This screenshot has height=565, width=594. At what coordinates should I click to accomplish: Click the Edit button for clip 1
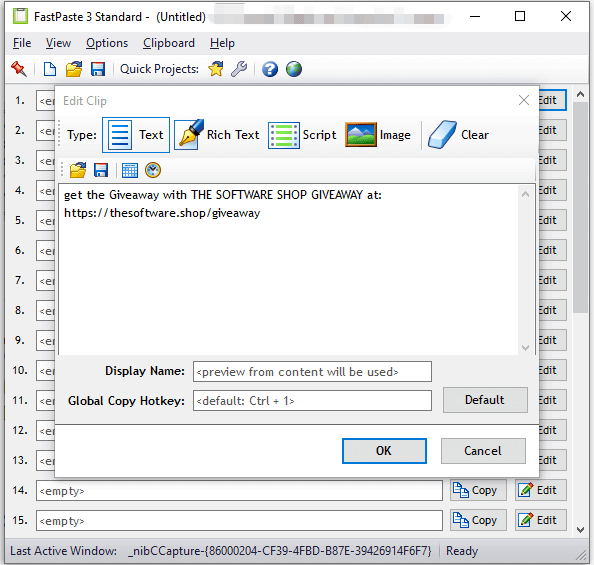[553, 100]
